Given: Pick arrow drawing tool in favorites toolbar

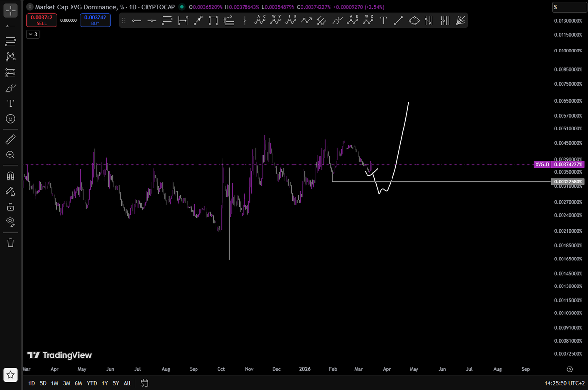Looking at the screenshot, I should point(198,21).
